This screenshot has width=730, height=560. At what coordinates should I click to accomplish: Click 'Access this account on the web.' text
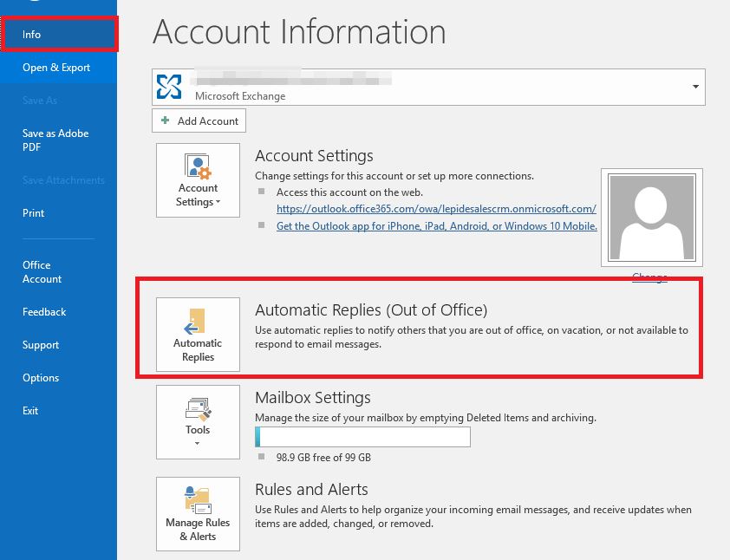tap(349, 192)
